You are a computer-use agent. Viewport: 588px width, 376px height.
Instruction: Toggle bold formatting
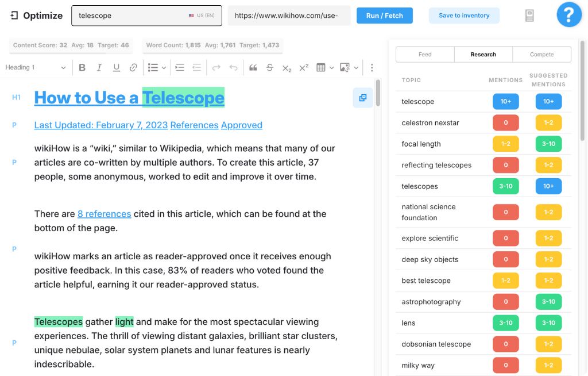coord(82,68)
